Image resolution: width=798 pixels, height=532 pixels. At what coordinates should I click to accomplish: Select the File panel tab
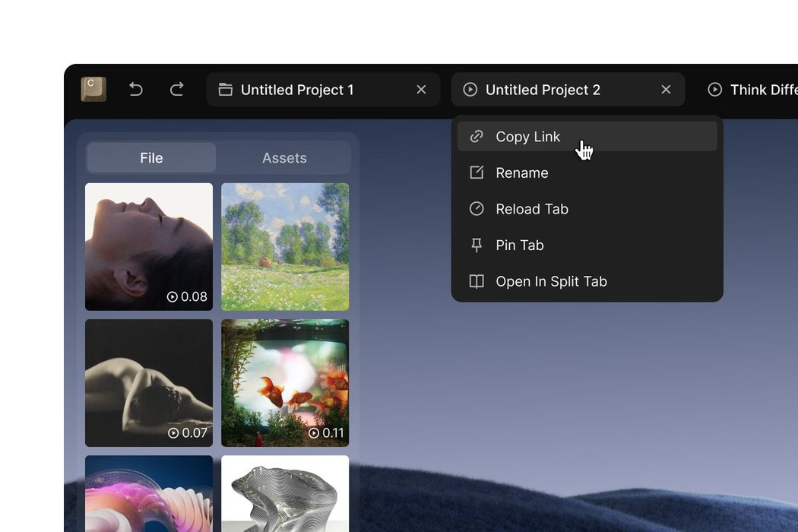152,158
